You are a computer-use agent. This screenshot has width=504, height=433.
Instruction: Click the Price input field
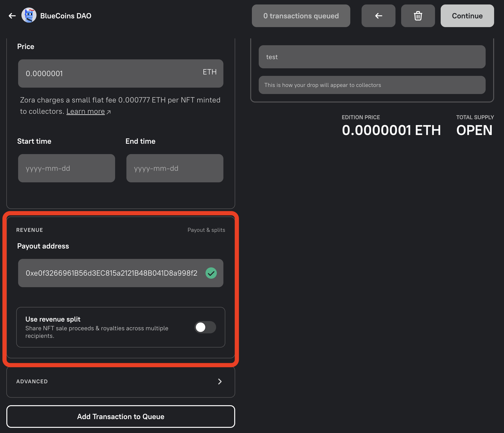[x=121, y=74]
